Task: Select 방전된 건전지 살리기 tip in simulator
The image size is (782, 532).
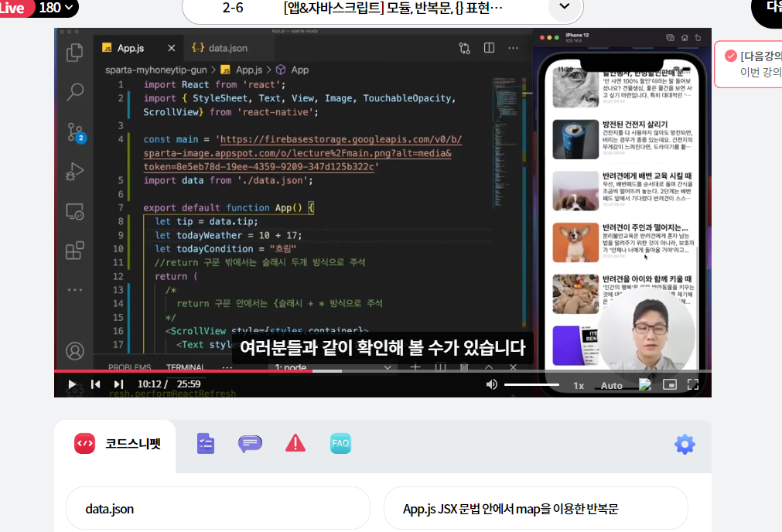Action: click(x=623, y=139)
